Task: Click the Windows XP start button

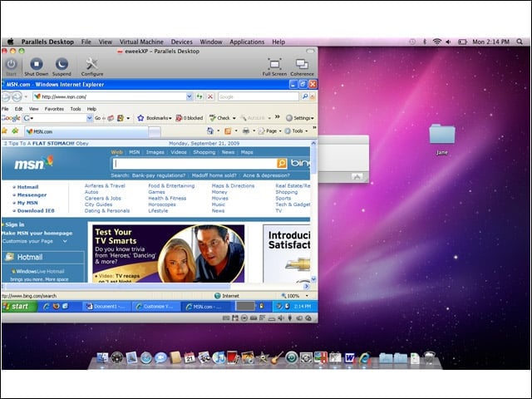Action: coord(19,307)
